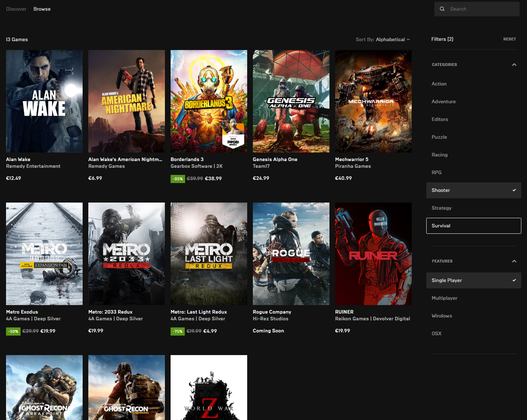Open the Rogue Company cover art
Image resolution: width=527 pixels, height=420 pixels.
click(291, 254)
